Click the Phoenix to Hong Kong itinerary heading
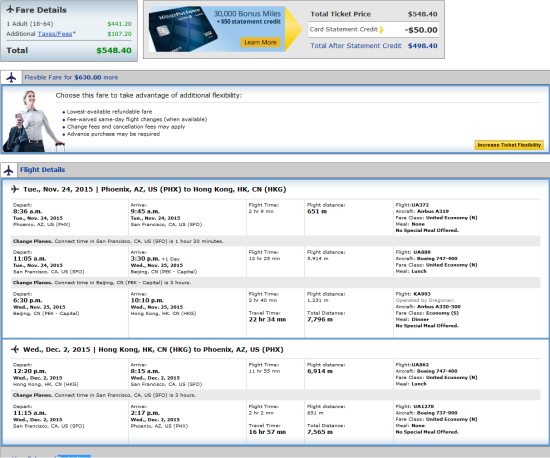 coord(155,189)
